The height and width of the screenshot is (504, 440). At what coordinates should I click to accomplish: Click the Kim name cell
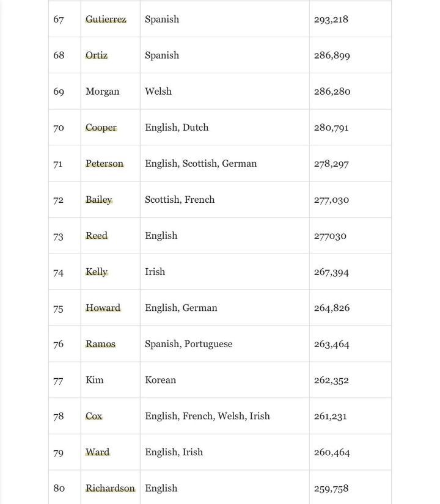point(95,380)
